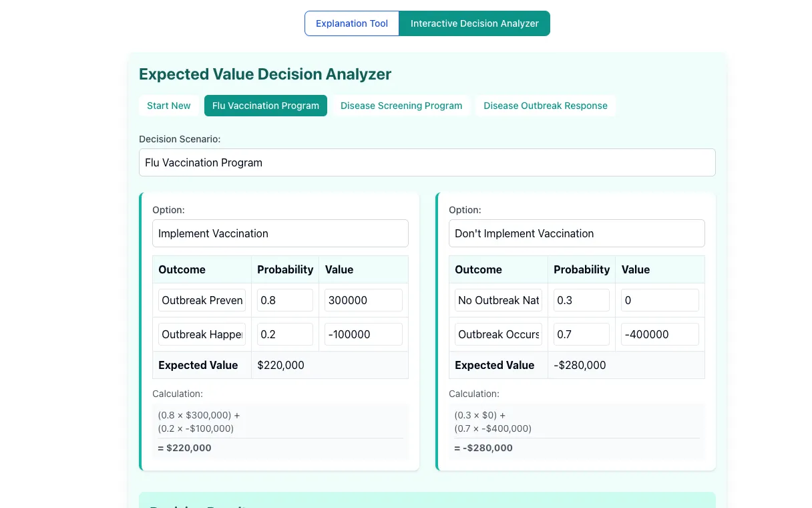The image size is (812, 508).
Task: Edit the 0.7 probability field
Action: 582,334
